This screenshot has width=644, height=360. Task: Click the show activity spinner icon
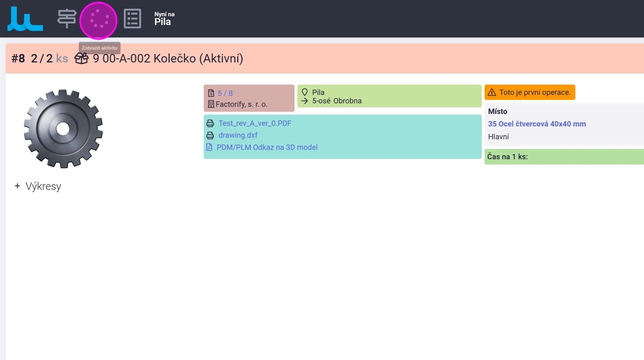click(x=98, y=20)
